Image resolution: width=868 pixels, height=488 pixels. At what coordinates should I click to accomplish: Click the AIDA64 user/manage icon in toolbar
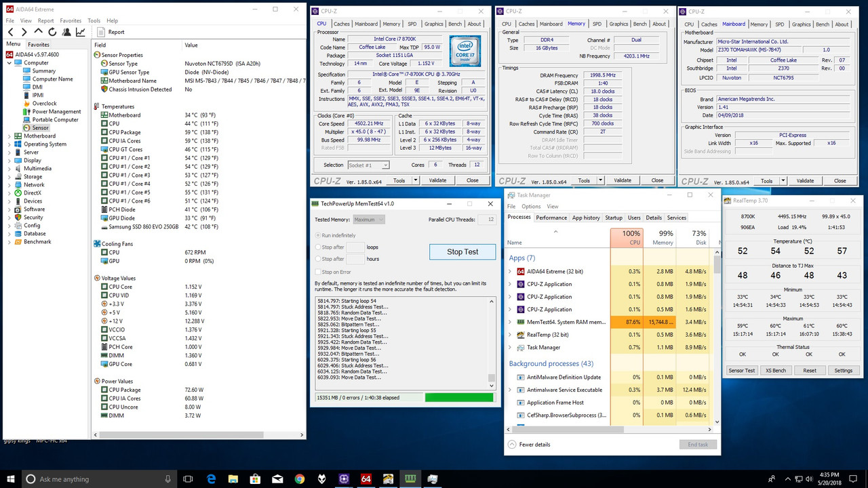pos(66,32)
